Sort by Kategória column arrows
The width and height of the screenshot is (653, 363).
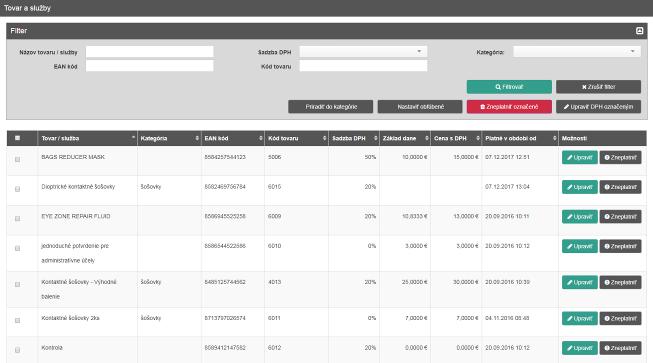tap(197, 138)
